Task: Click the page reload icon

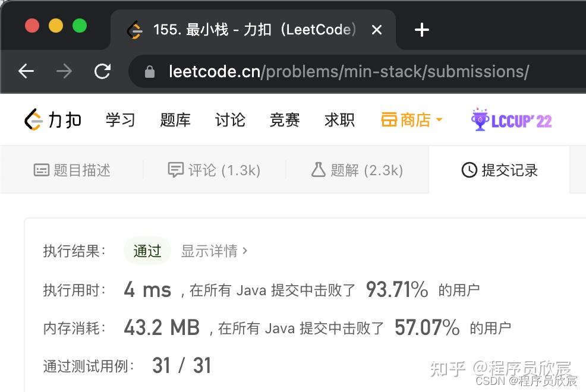Action: (x=102, y=71)
